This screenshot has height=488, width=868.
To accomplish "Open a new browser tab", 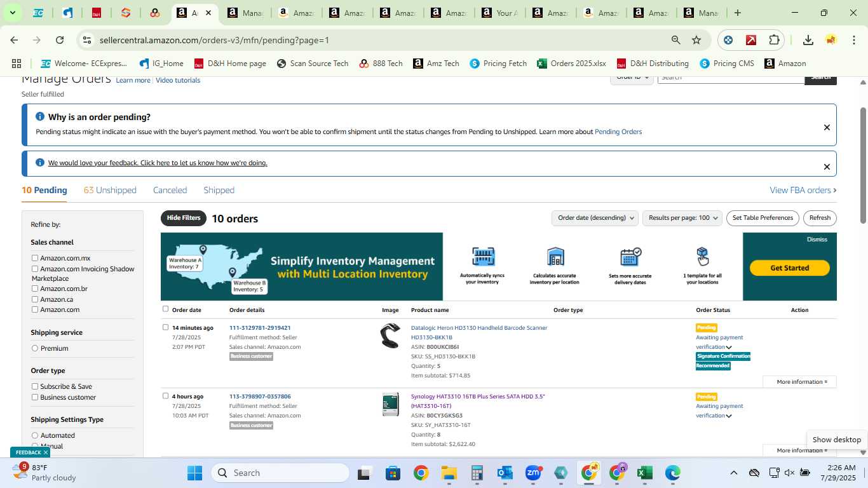I will [x=738, y=13].
